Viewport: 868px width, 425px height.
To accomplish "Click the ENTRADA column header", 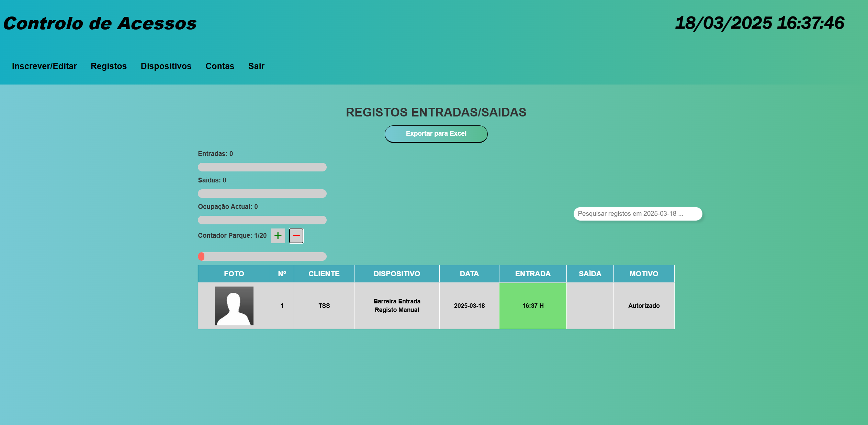I will pyautogui.click(x=532, y=274).
